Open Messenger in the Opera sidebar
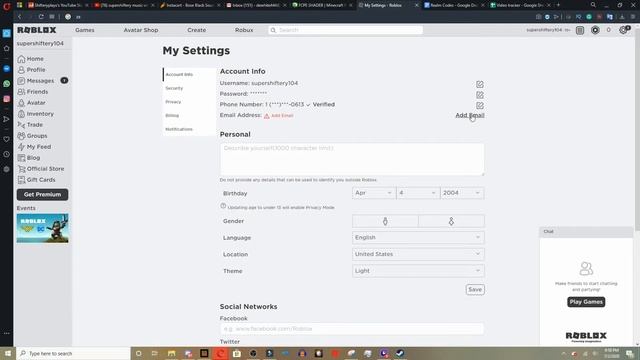640x360 pixels. (7, 69)
